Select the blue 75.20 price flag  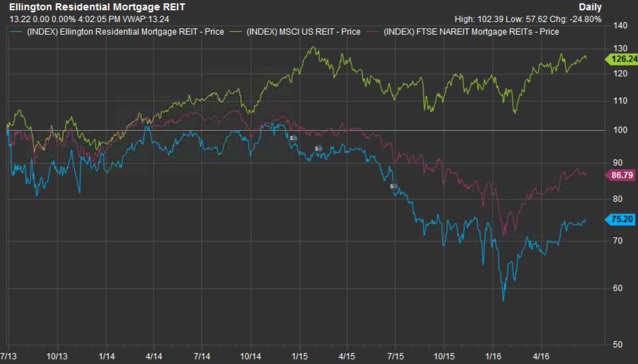point(621,220)
